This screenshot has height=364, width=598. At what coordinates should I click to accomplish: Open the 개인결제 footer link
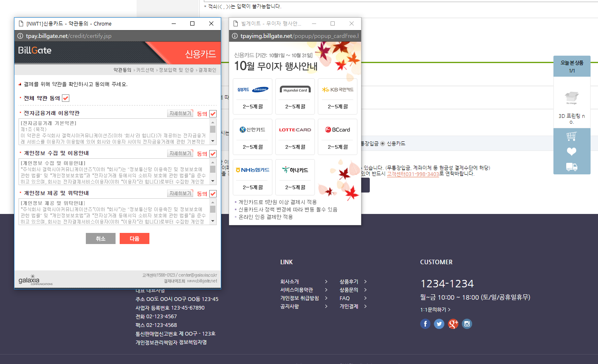(349, 306)
